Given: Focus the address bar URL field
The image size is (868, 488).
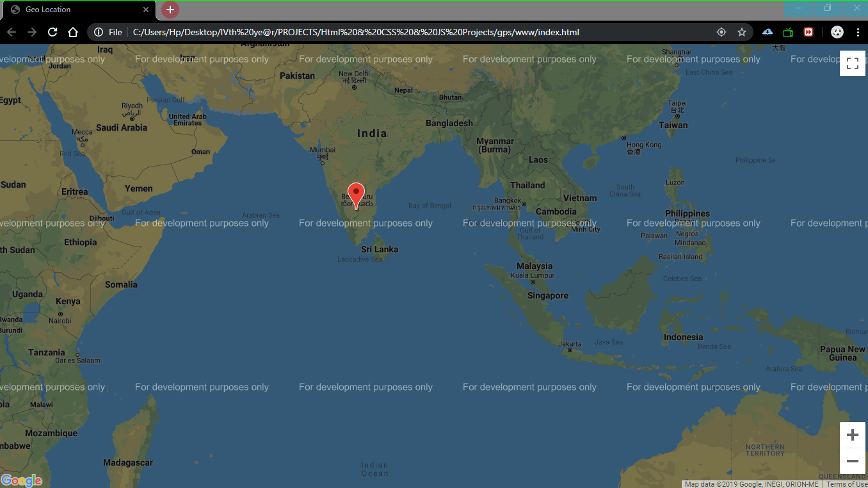Looking at the screenshot, I should coord(384,32).
